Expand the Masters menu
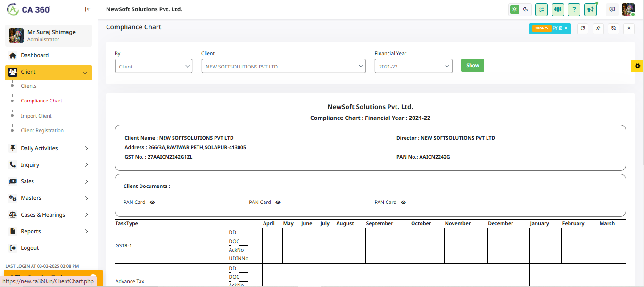Viewport: 644px width, 287px height. tap(49, 198)
